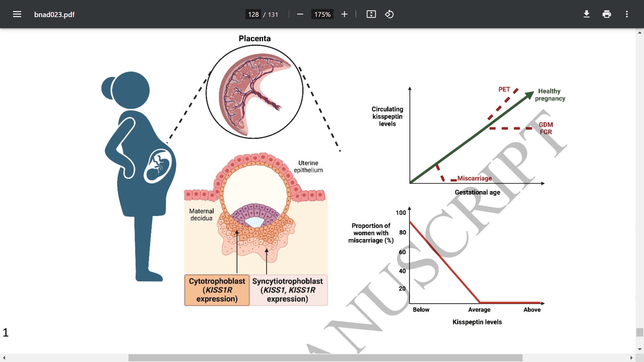
Task: Click the scroll right arrow
Action: (632, 358)
